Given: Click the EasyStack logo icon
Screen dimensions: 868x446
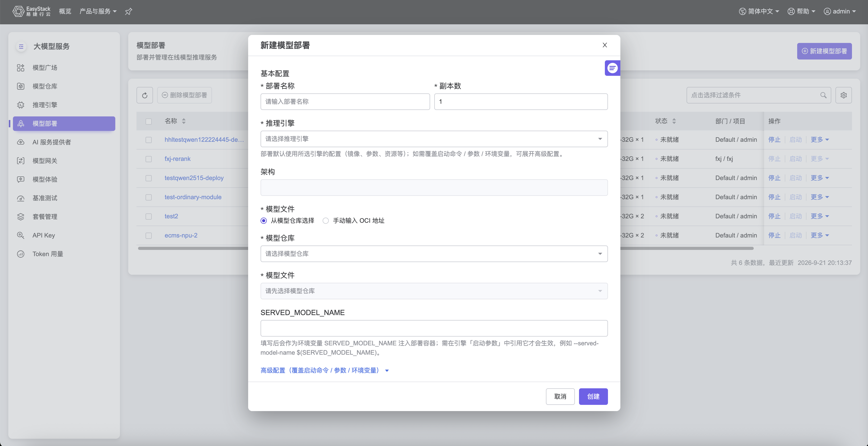Looking at the screenshot, I should (19, 11).
